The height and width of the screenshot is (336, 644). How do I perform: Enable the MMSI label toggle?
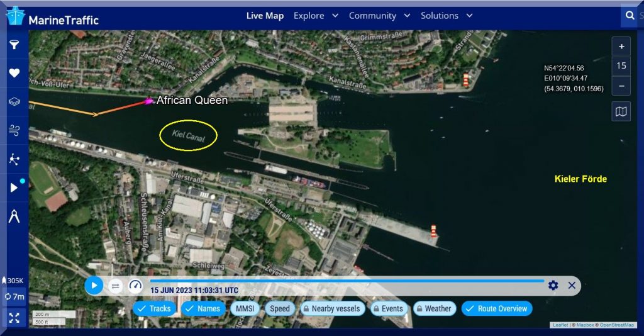(245, 308)
